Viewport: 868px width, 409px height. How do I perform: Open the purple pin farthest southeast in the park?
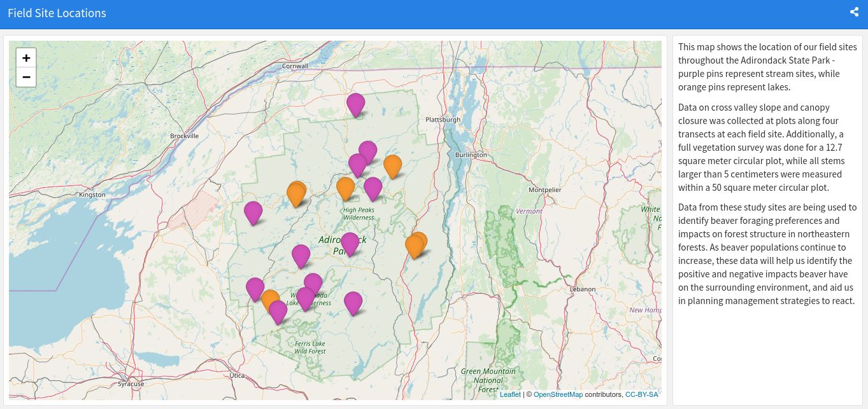pyautogui.click(x=353, y=302)
